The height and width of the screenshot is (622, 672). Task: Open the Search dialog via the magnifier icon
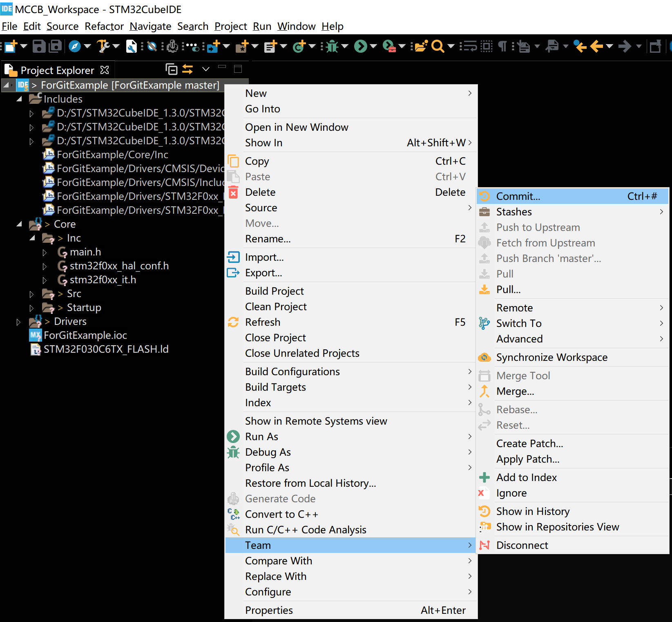point(438,46)
